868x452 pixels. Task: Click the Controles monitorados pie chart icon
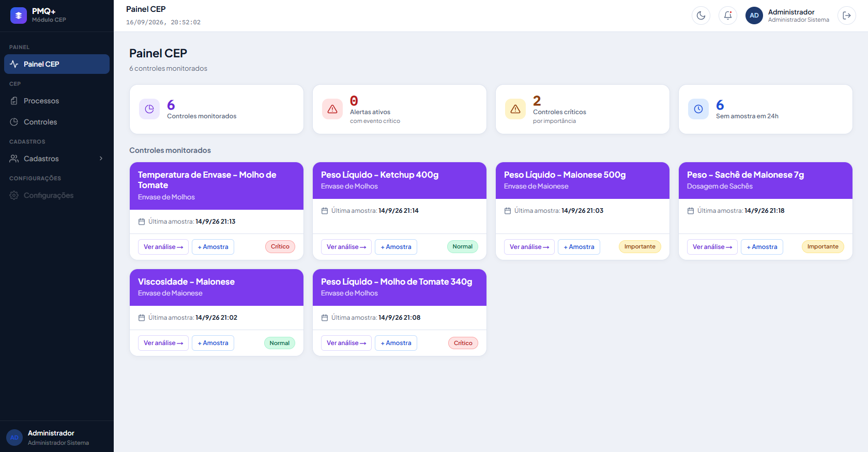[x=149, y=109]
